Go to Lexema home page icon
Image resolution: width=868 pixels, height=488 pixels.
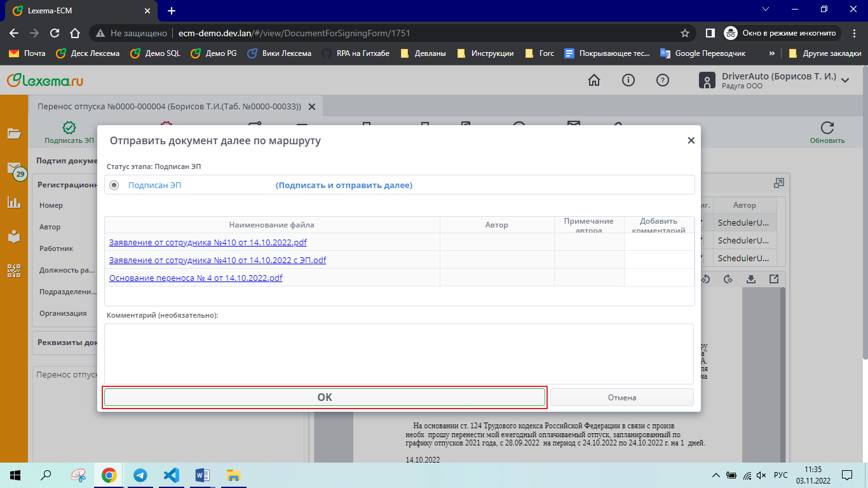coord(594,80)
